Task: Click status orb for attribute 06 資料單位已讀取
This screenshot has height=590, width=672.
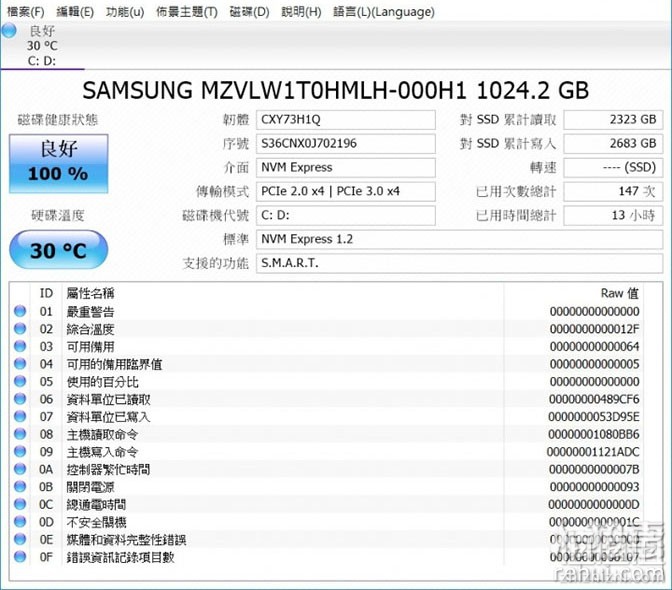Action: point(20,399)
